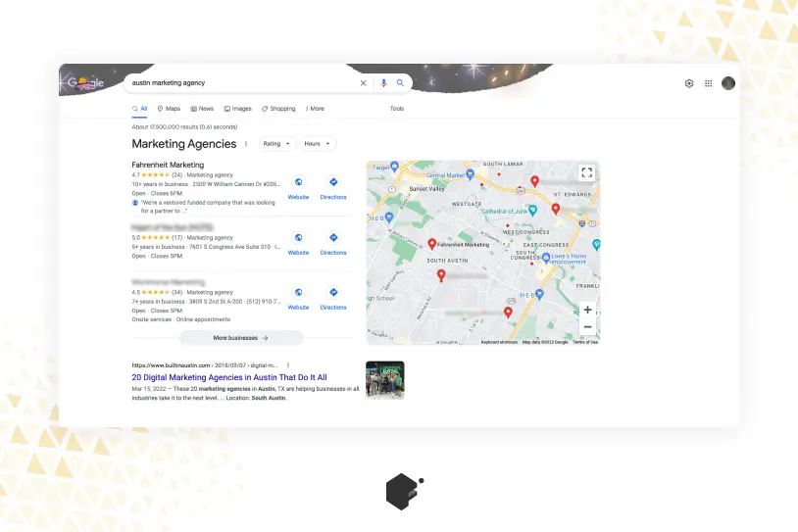Open search Tools

pyautogui.click(x=397, y=109)
